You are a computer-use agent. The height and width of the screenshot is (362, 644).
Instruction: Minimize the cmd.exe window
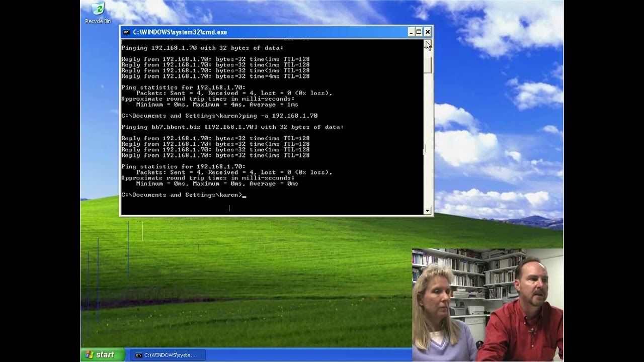click(x=411, y=32)
